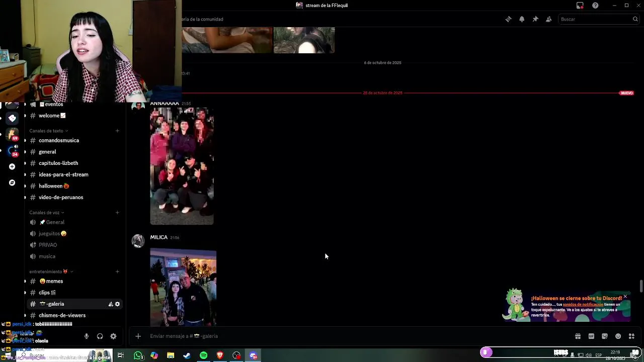This screenshot has height=362, width=644.
Task: Open the memes channel
Action: (x=74, y=281)
